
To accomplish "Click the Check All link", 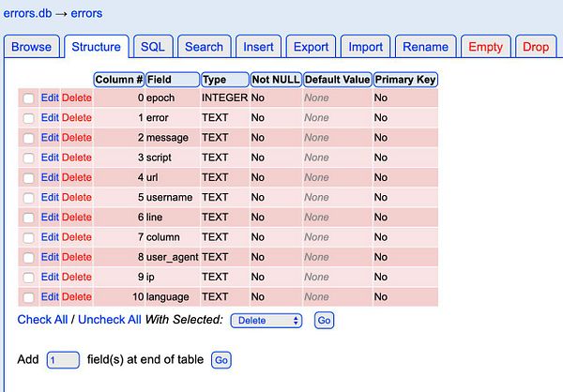I will [42, 320].
